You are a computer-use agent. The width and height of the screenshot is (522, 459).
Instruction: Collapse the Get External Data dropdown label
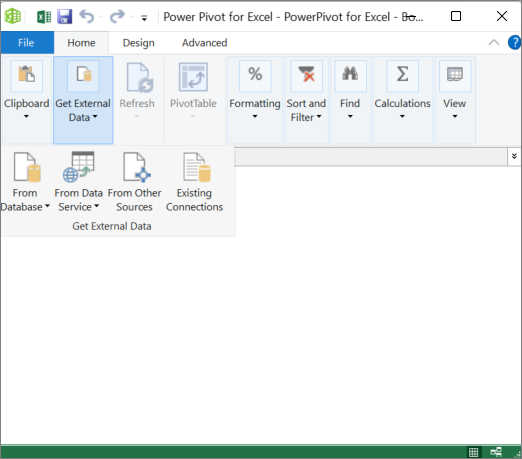click(83, 110)
